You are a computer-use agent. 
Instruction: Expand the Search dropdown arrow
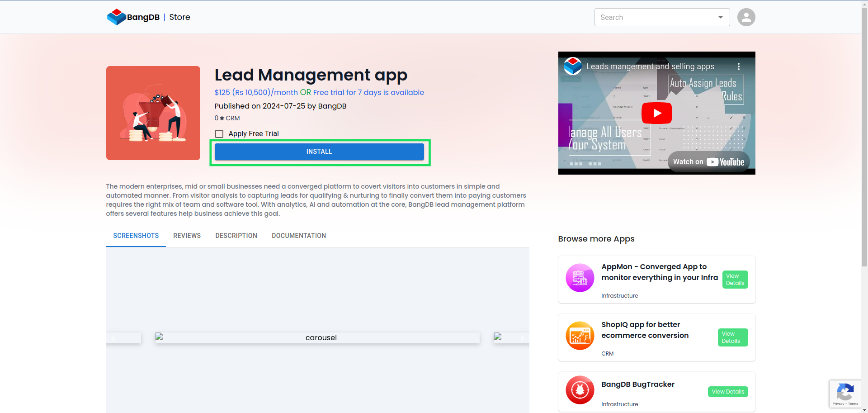coord(721,17)
